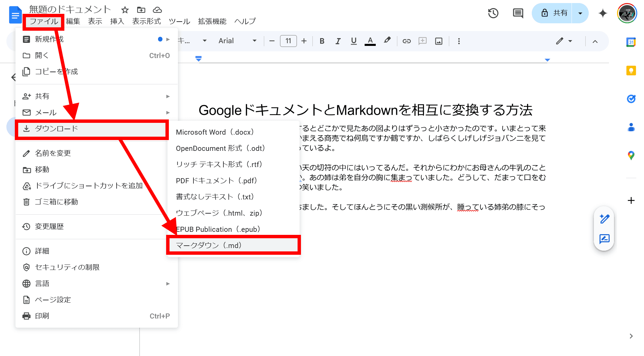Download as PDF ドキュメント (.pdf)
The image size is (644, 356).
tap(234, 181)
